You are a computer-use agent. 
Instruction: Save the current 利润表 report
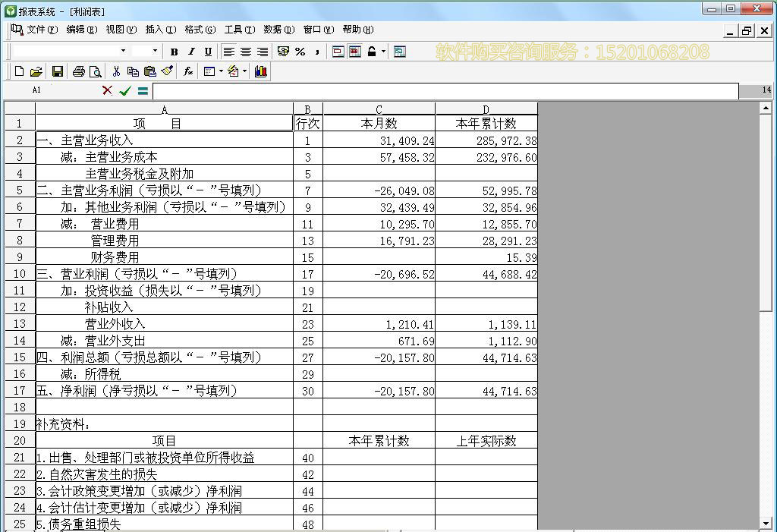click(x=56, y=71)
